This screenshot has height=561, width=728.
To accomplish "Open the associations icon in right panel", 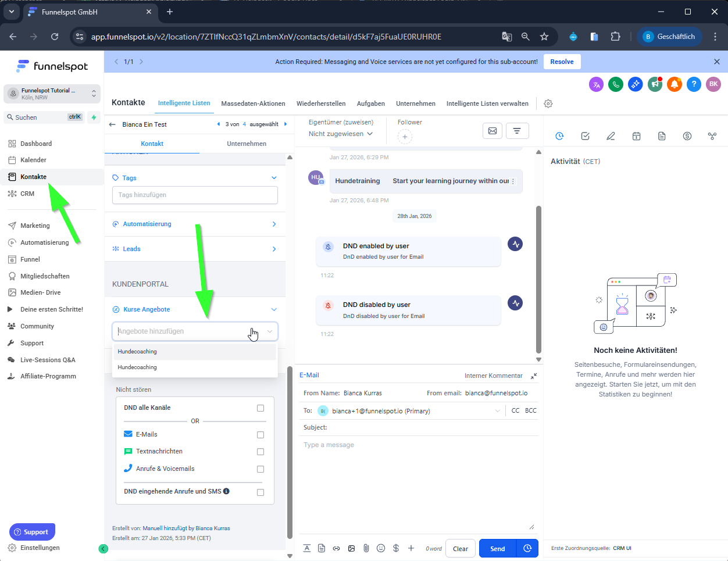I will (712, 136).
